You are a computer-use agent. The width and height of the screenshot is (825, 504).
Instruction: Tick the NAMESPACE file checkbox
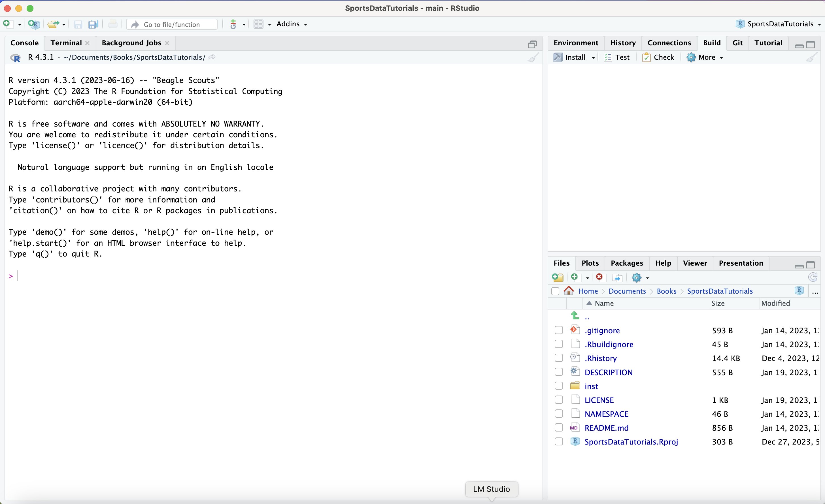558,414
